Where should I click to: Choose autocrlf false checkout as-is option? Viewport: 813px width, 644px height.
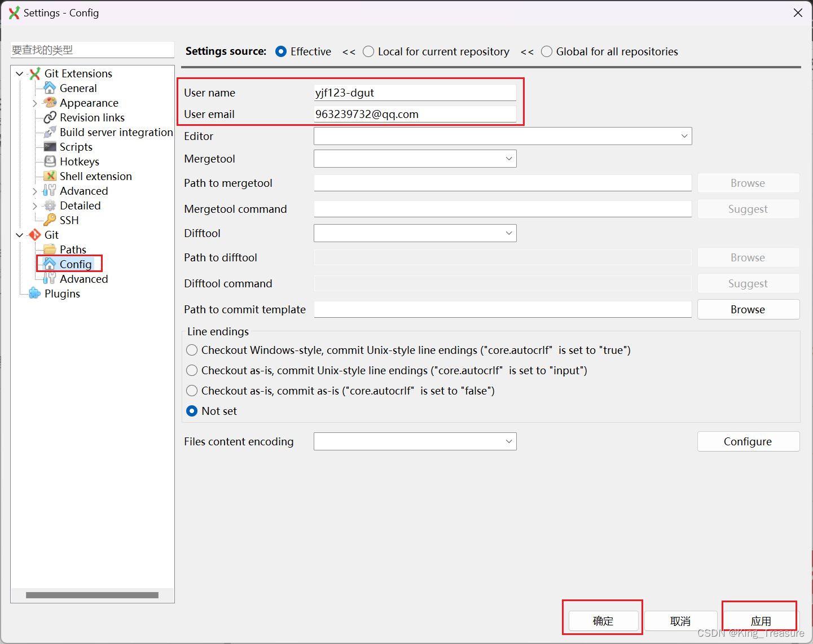(192, 391)
